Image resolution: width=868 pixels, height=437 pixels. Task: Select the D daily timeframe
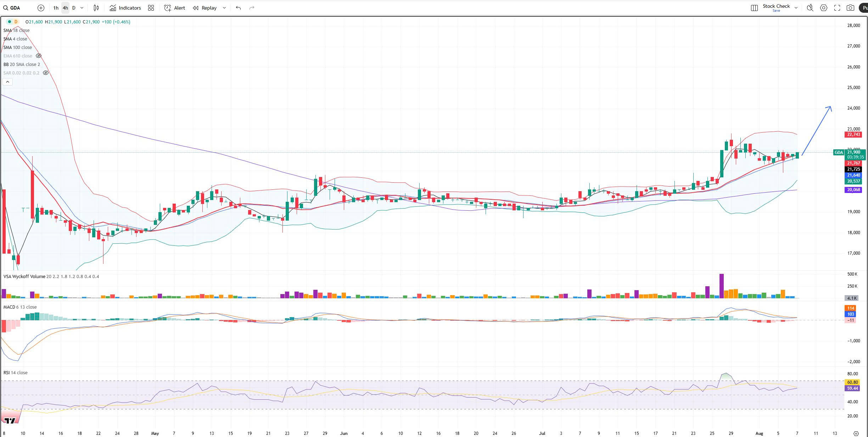pyautogui.click(x=74, y=8)
